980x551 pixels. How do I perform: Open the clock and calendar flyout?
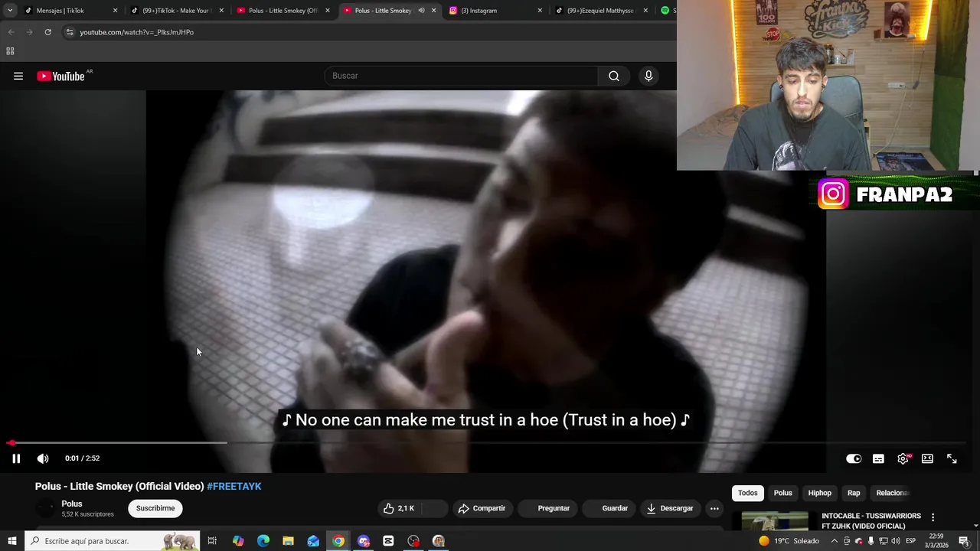936,541
